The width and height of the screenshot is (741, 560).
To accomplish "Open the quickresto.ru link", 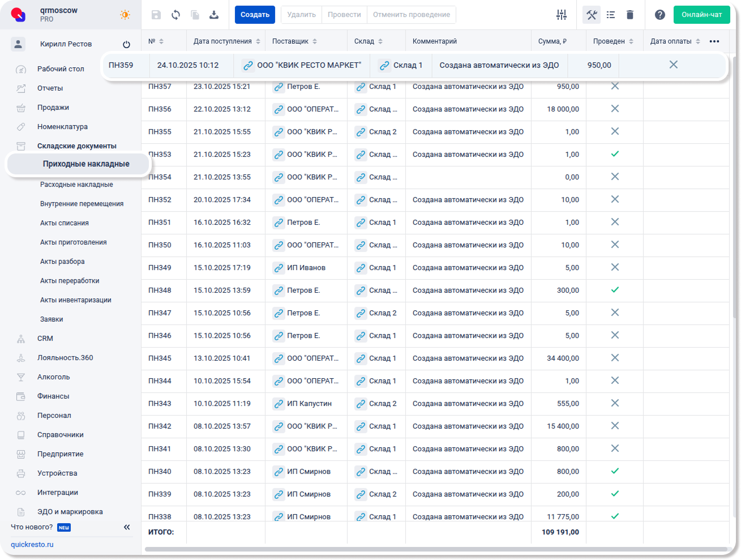I will pyautogui.click(x=32, y=545).
